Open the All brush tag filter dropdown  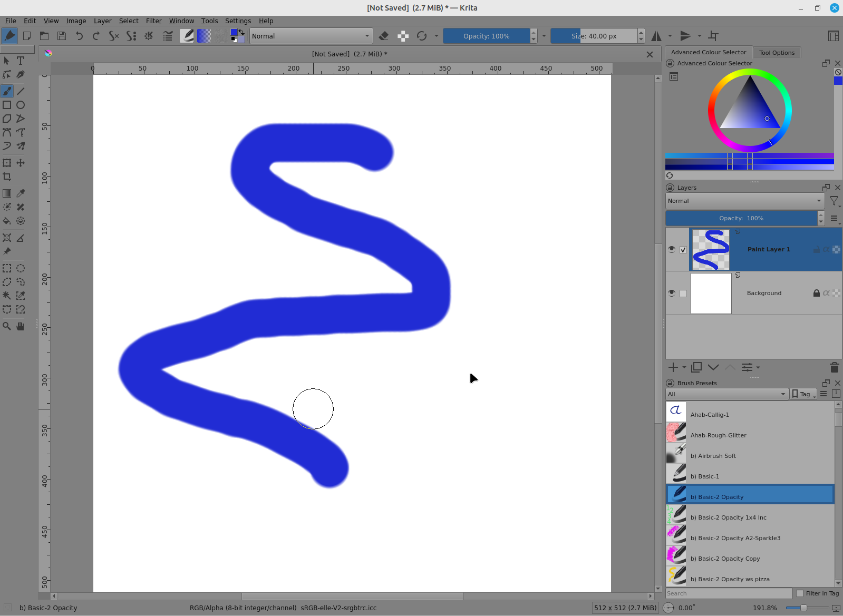coord(726,394)
